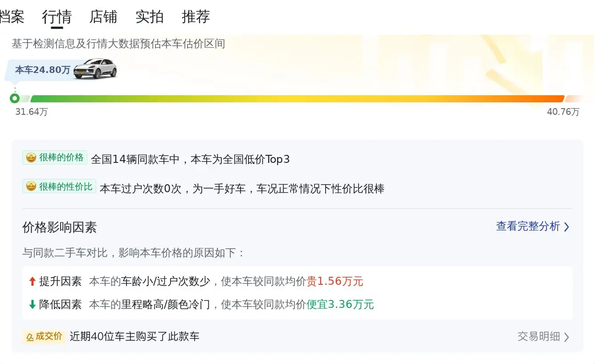Screen dimensions: 595x364
Task: Click the chevron next to 查看完整分析
Action: tap(566, 227)
